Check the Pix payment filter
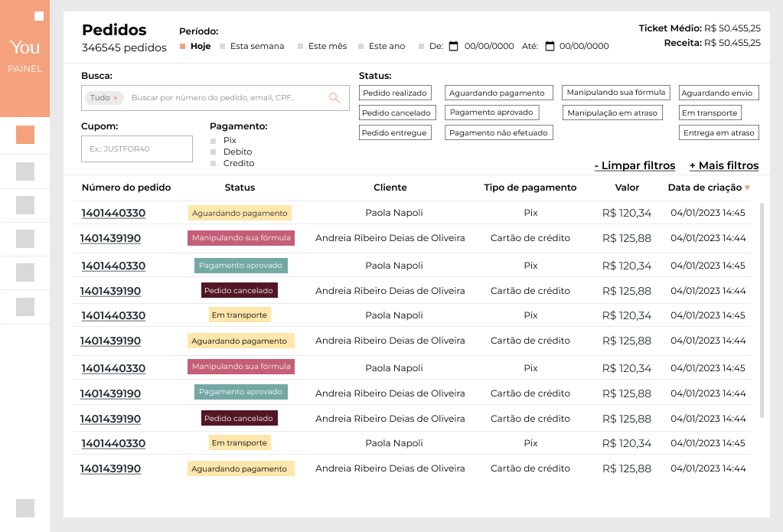The height and width of the screenshot is (532, 783). 214,141
